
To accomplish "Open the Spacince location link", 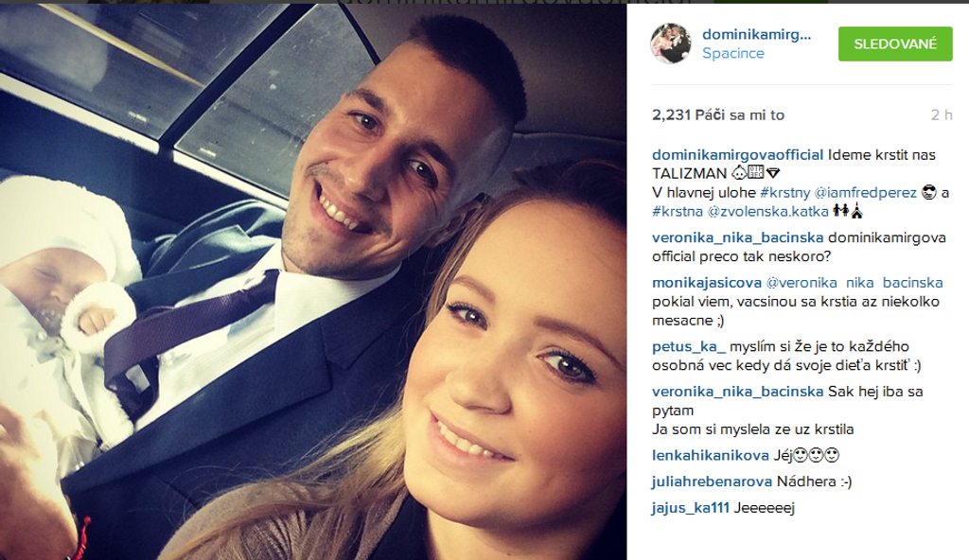I will (x=733, y=53).
